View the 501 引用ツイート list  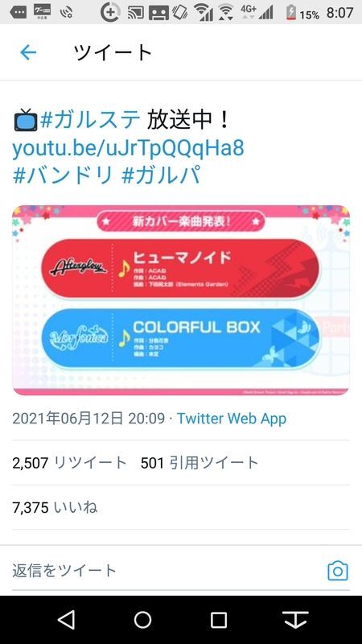pos(200,463)
